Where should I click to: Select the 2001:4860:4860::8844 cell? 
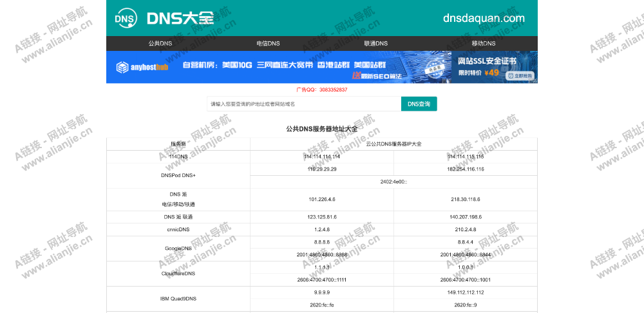coord(466,254)
